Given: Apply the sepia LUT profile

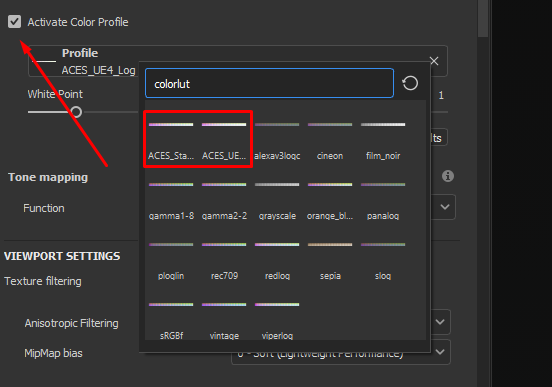Looking at the screenshot, I should (x=330, y=261).
